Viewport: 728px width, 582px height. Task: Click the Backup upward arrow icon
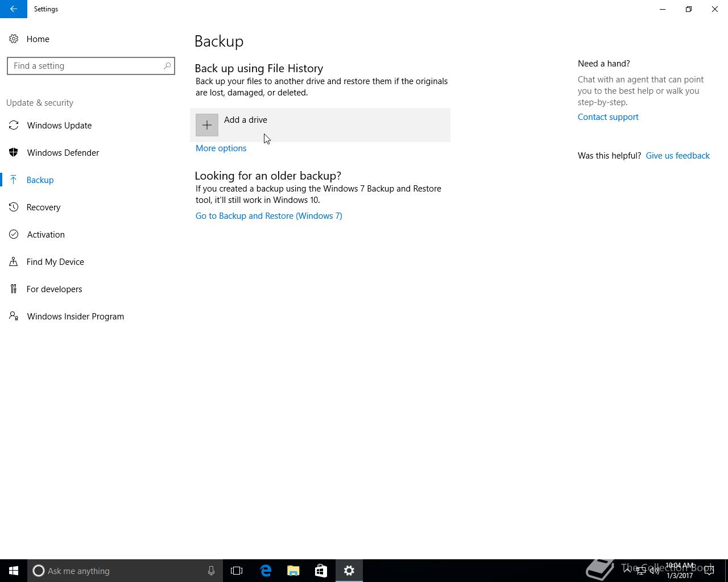(x=14, y=180)
